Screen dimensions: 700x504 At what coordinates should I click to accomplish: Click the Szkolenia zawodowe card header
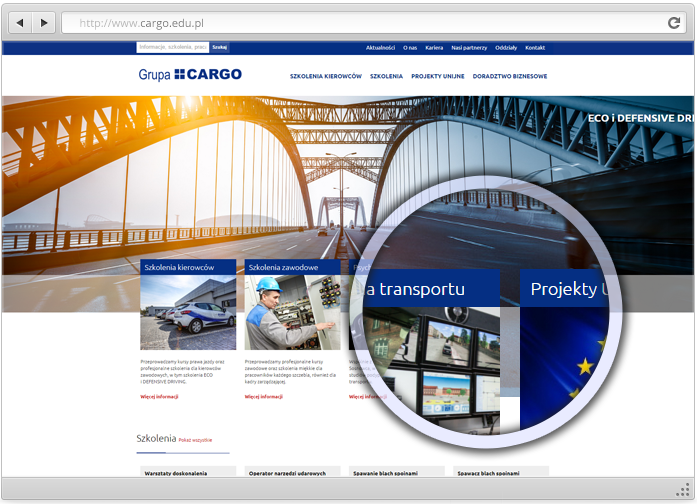click(292, 267)
